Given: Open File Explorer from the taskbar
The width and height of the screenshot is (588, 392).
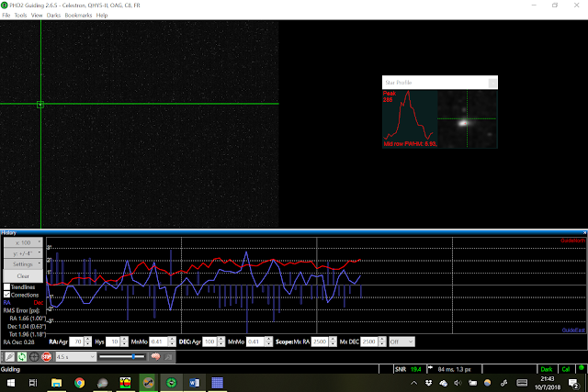Looking at the screenshot, I should pos(56,383).
